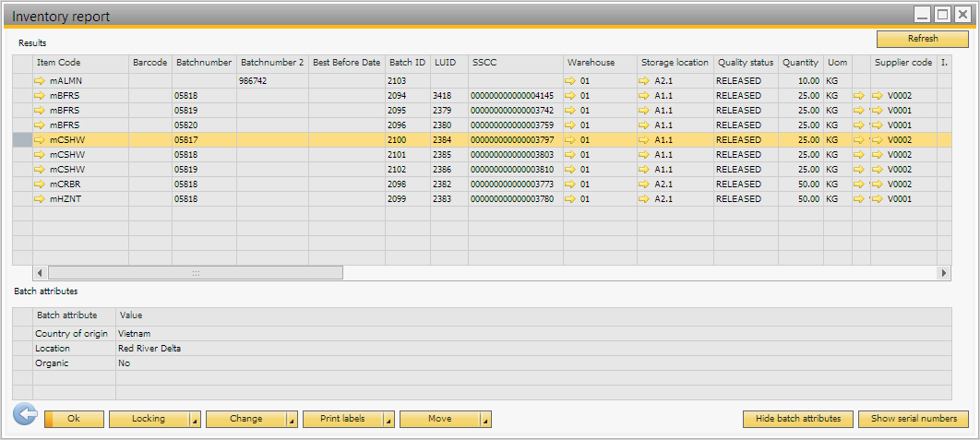Click Hide batch attributes button
Image resolution: width=980 pixels, height=440 pixels.
point(797,419)
